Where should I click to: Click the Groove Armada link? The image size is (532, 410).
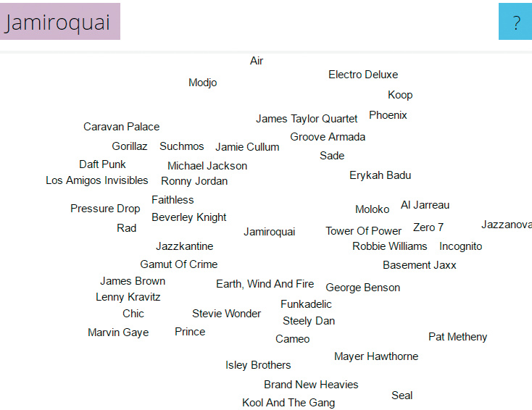(x=328, y=137)
